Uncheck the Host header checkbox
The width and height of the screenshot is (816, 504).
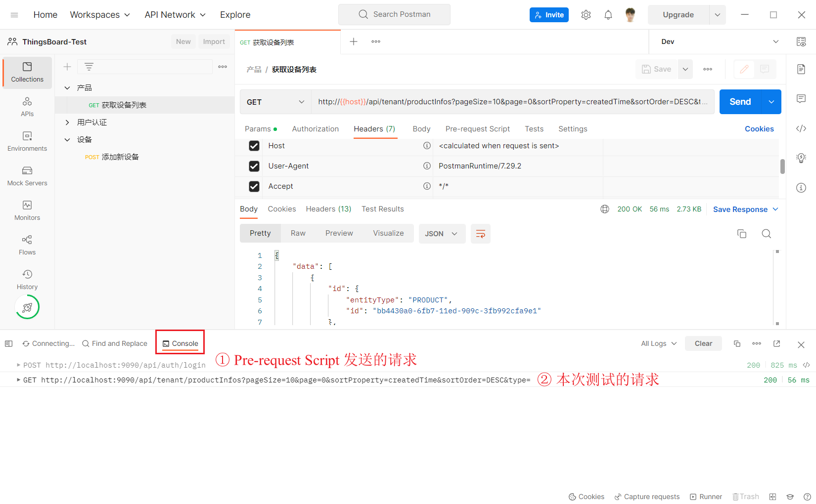point(254,146)
